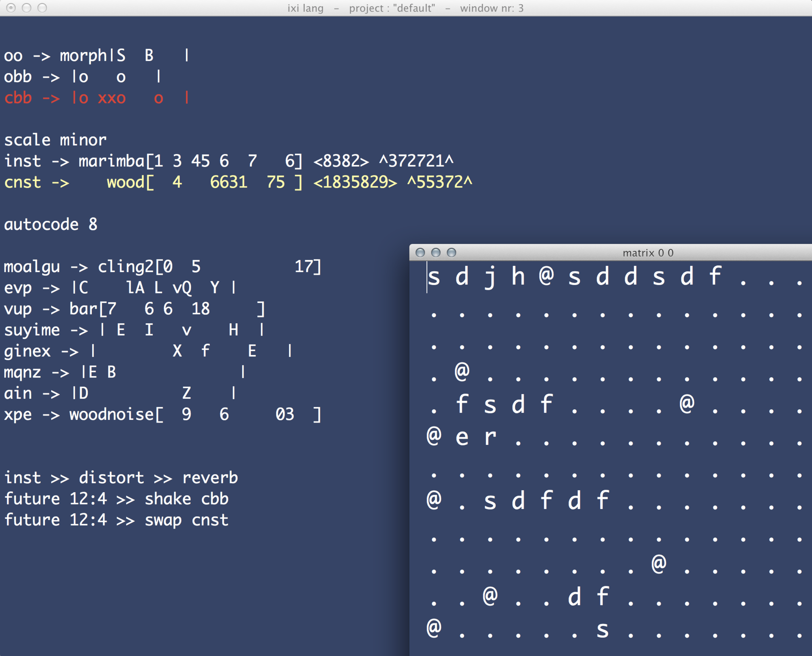Click the 'inst -> marimba' line

point(229,161)
